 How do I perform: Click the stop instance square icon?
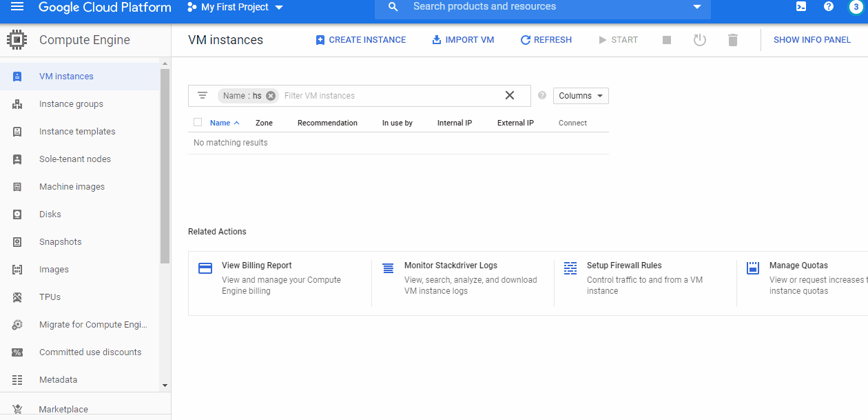667,40
